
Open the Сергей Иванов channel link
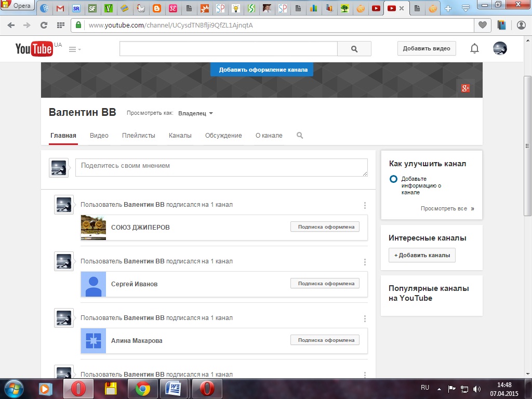click(x=135, y=284)
